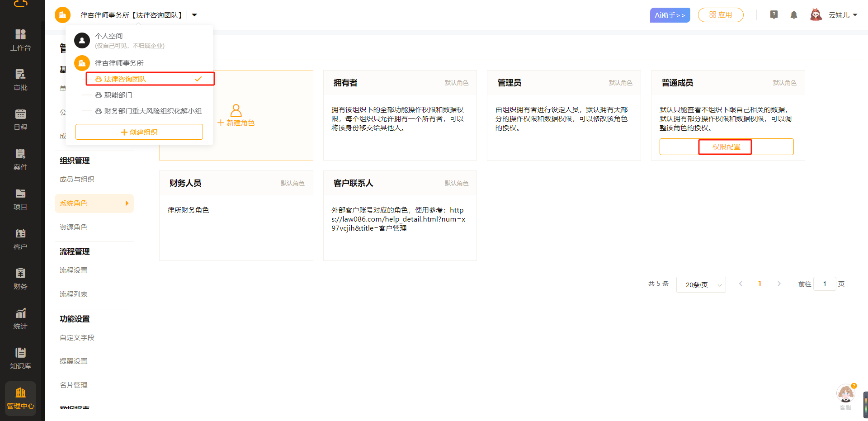Open 流程设置 in the left menu

tap(74, 270)
